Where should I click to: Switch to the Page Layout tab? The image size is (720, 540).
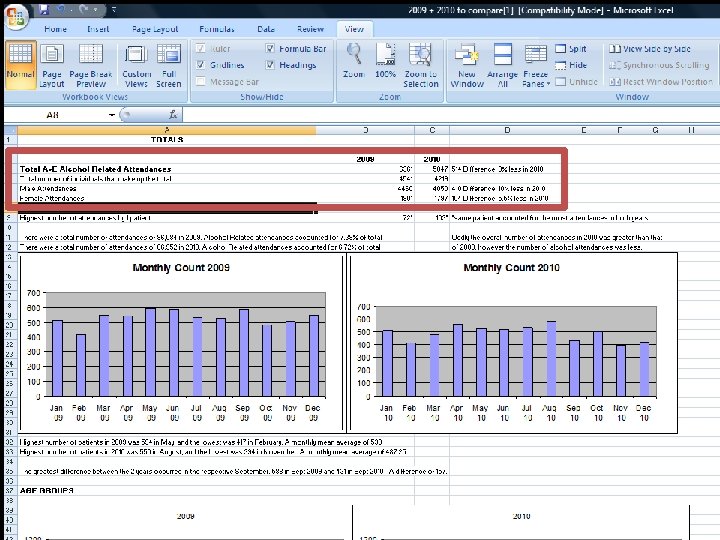[155, 29]
